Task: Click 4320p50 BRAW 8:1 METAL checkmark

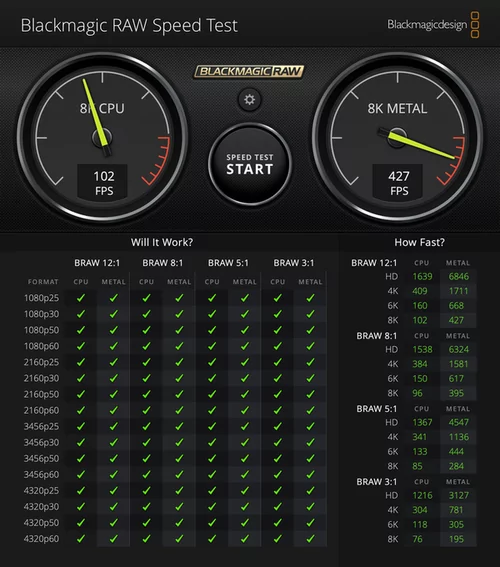Action: [179, 523]
